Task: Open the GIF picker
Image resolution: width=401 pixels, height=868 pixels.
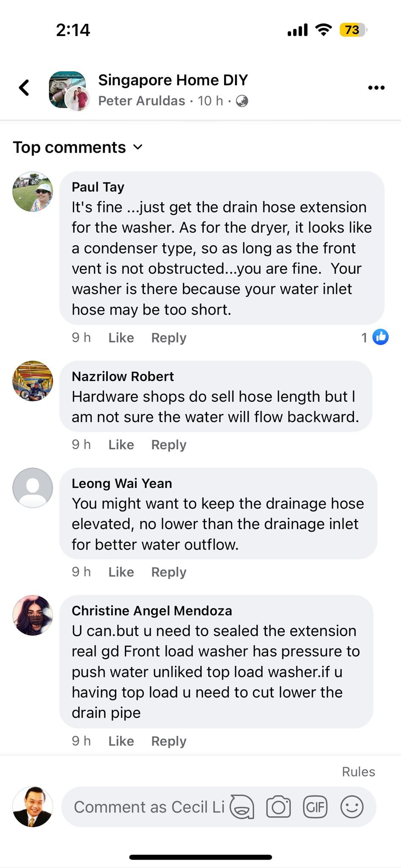Action: [x=315, y=807]
